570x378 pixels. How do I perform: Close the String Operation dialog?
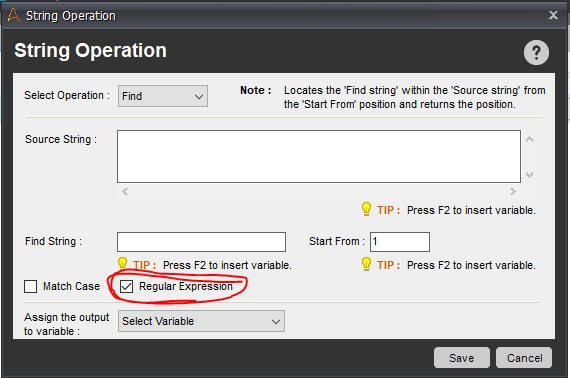tap(553, 15)
